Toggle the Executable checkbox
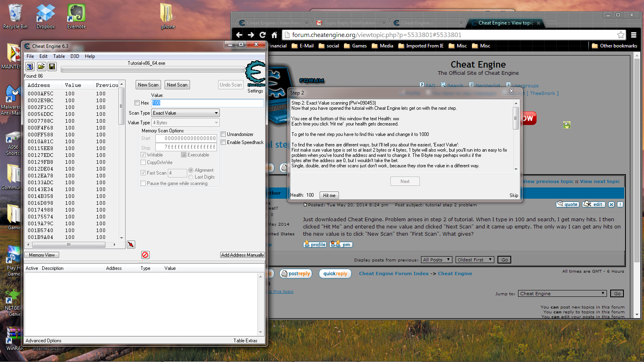 point(184,155)
